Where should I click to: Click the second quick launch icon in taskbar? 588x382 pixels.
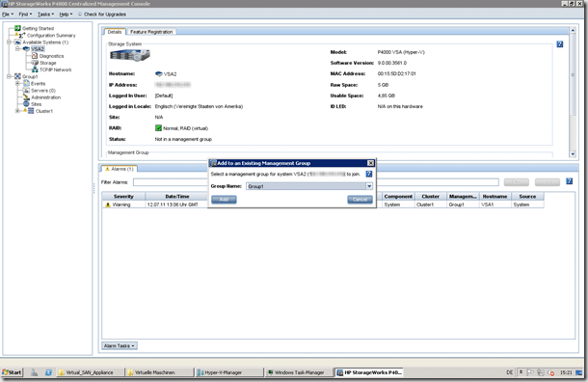(x=48, y=372)
